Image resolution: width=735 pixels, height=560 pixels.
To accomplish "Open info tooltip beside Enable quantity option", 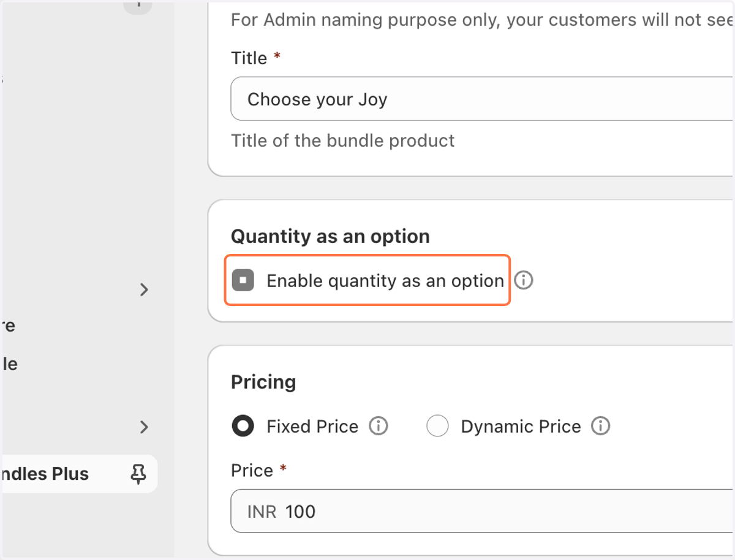I will coord(523,281).
